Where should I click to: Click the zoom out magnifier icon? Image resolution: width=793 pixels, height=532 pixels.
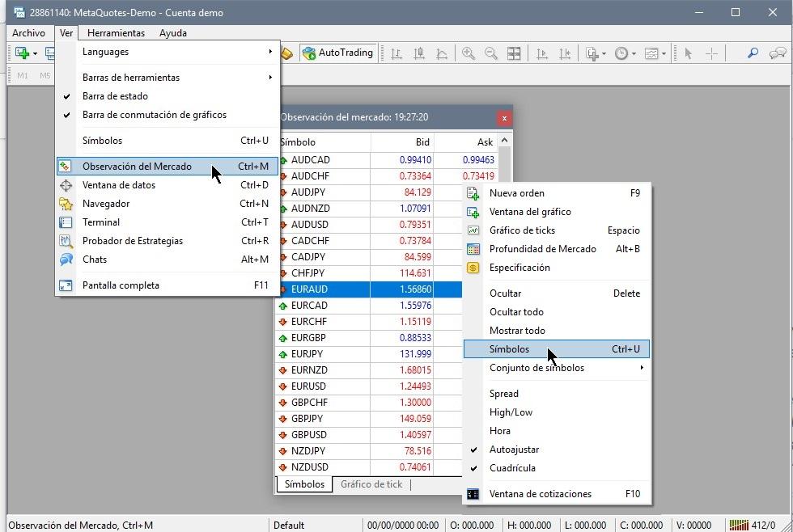(491, 53)
